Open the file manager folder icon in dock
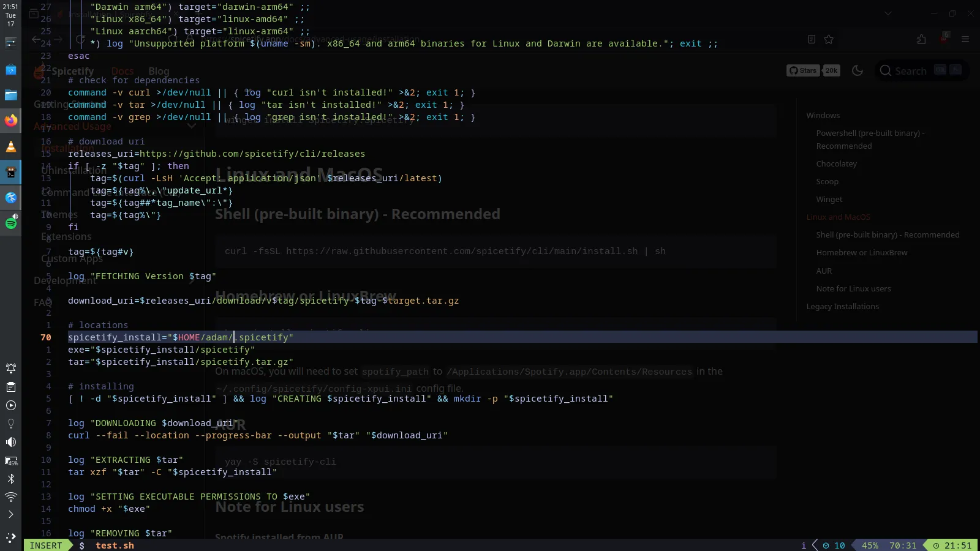Image resolution: width=980 pixels, height=551 pixels. [x=11, y=95]
